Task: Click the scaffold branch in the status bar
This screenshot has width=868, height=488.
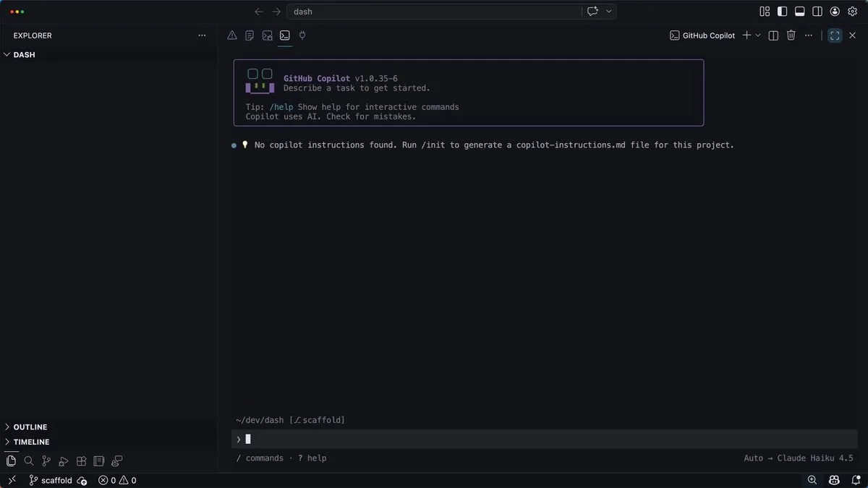Action: [x=51, y=479]
